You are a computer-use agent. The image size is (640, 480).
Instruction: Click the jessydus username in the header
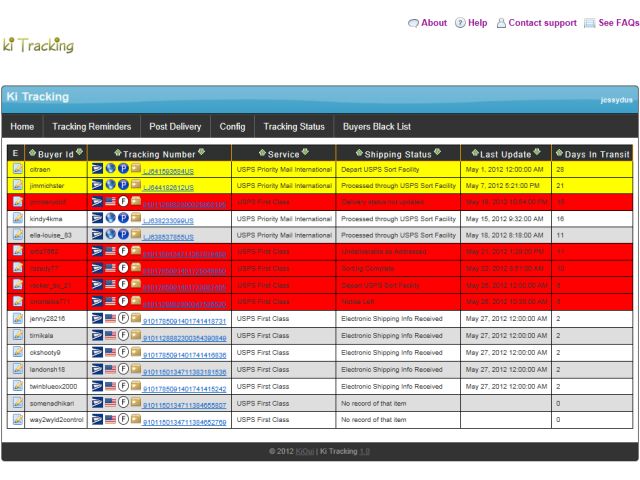click(616, 100)
